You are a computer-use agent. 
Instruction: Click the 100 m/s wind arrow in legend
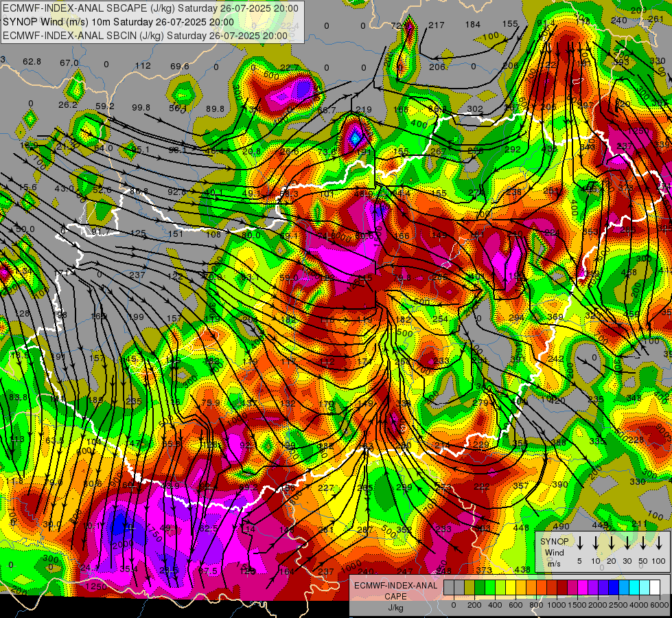click(x=659, y=542)
